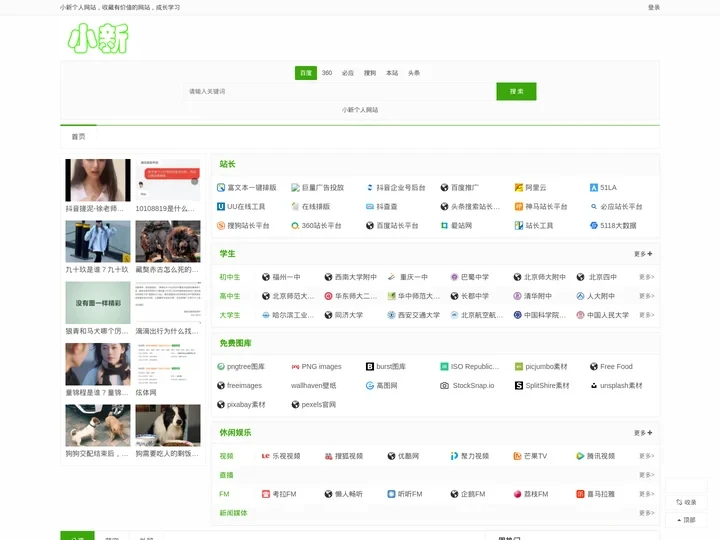Click the green 搜索 button
Image resolution: width=720 pixels, height=540 pixels.
pos(516,91)
